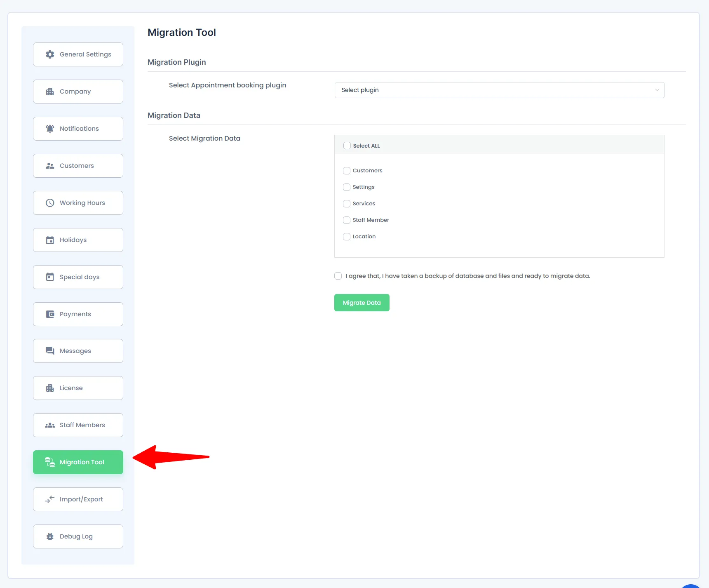This screenshot has width=709, height=588.
Task: Click the Working Hours clock icon
Action: pos(50,203)
